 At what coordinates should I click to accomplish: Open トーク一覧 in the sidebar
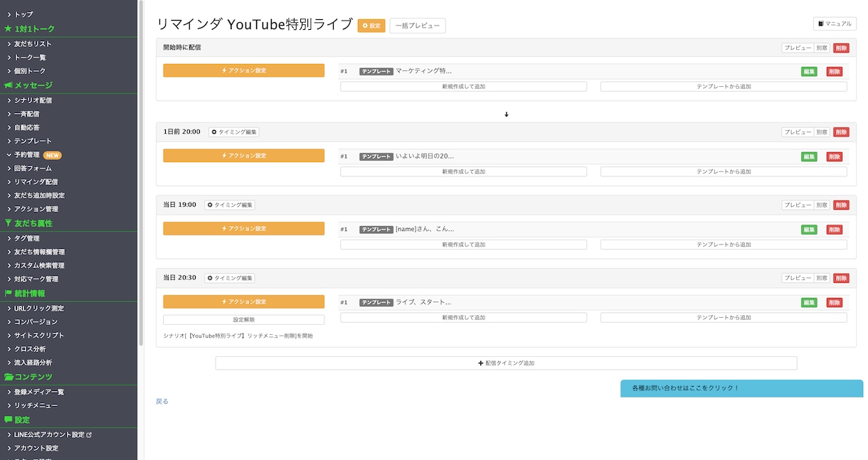30,58
